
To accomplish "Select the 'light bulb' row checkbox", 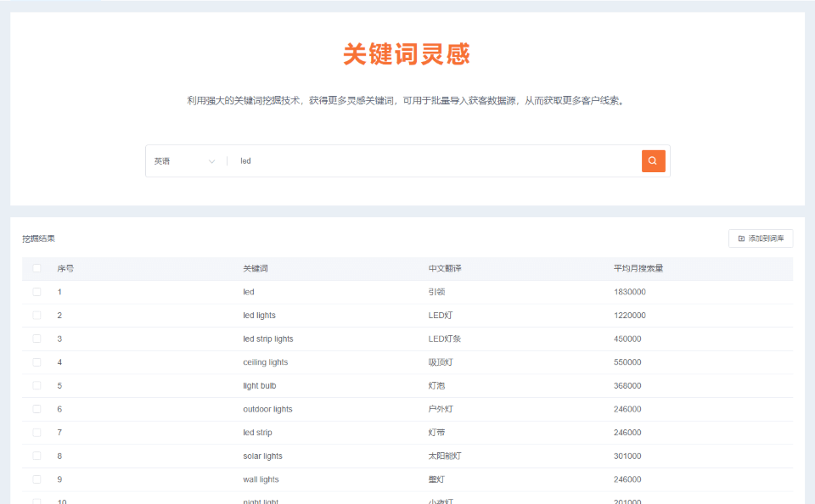I will [x=37, y=386].
